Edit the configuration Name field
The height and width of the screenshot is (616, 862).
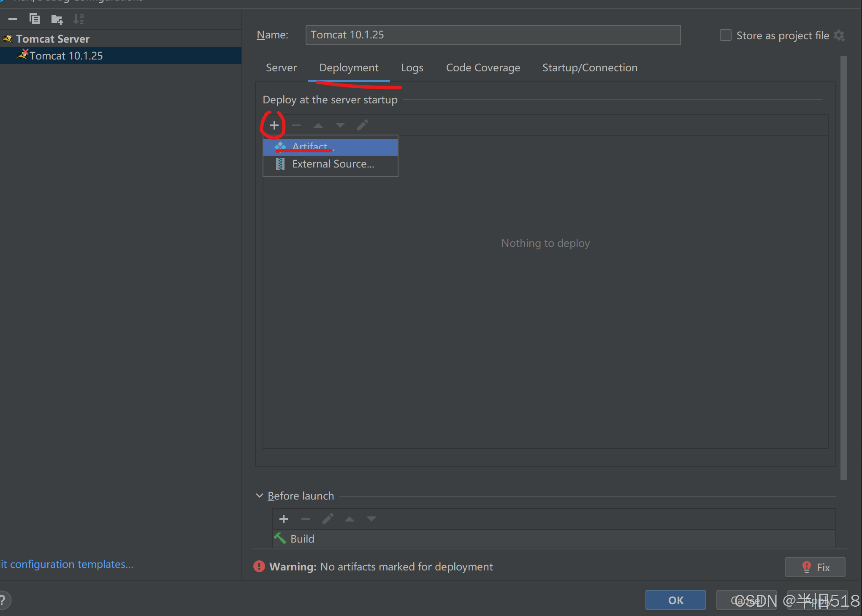point(493,35)
